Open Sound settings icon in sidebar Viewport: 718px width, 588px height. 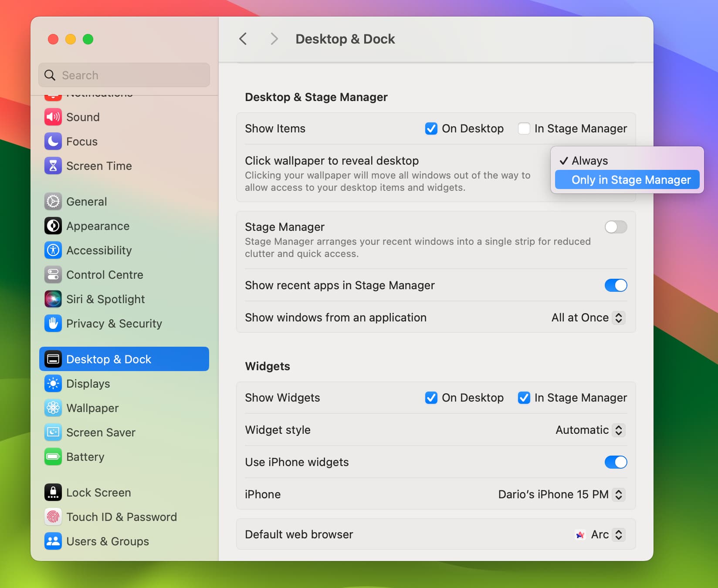tap(53, 117)
